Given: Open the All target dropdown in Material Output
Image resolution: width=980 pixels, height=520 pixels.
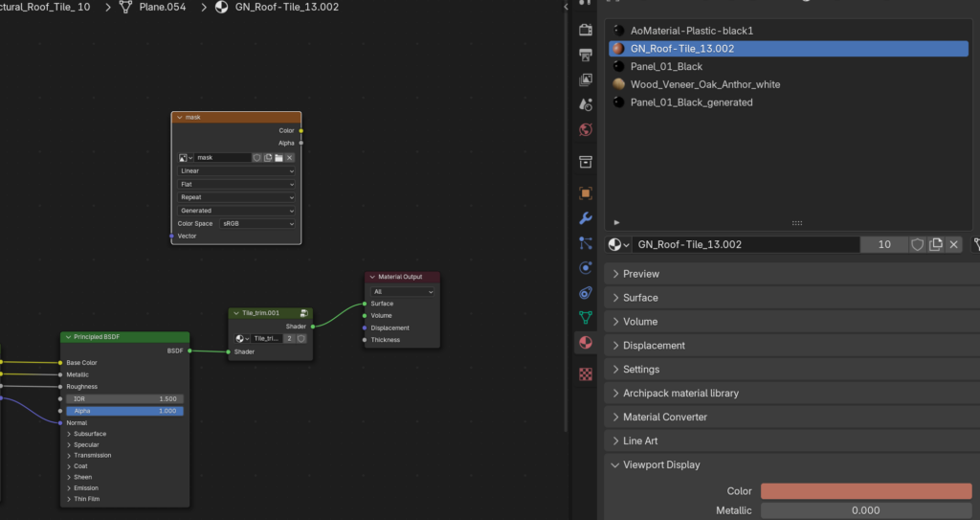Looking at the screenshot, I should click(x=403, y=291).
